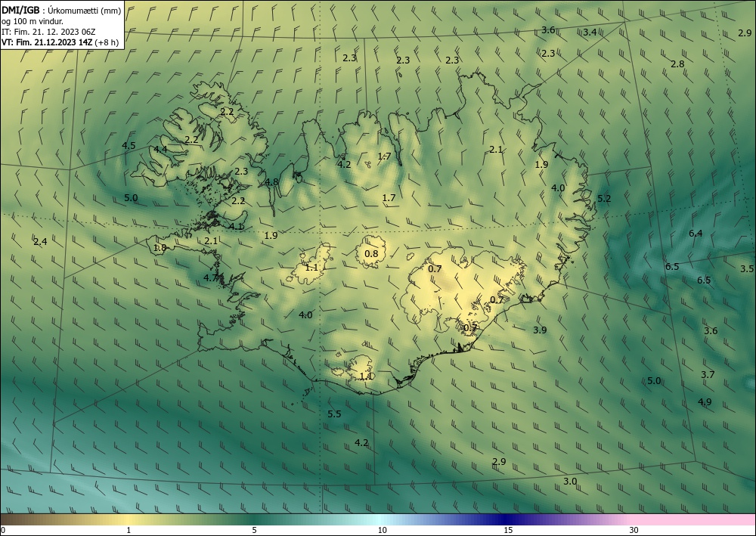The image size is (756, 536).
Task: Click the 'og 100 m vindur.' legend line
Action: (33, 20)
